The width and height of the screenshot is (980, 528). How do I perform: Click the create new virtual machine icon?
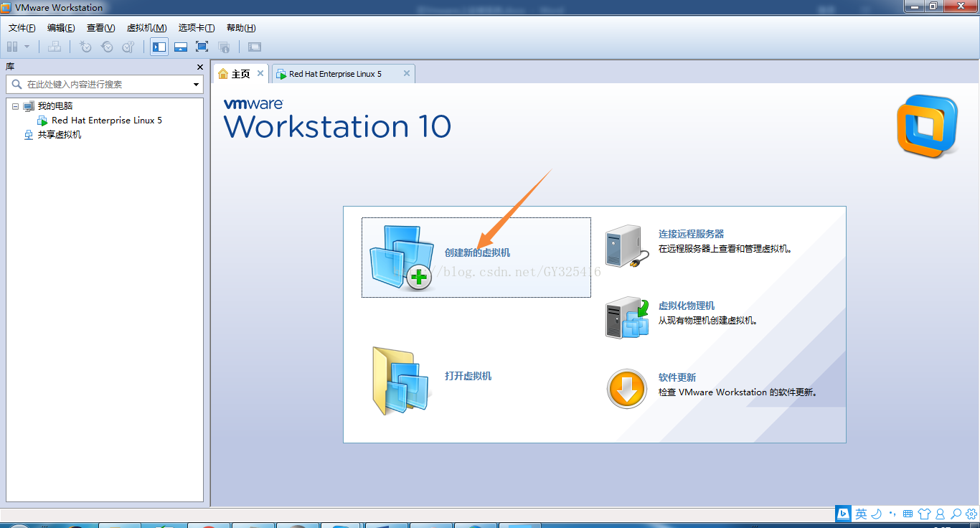[402, 258]
